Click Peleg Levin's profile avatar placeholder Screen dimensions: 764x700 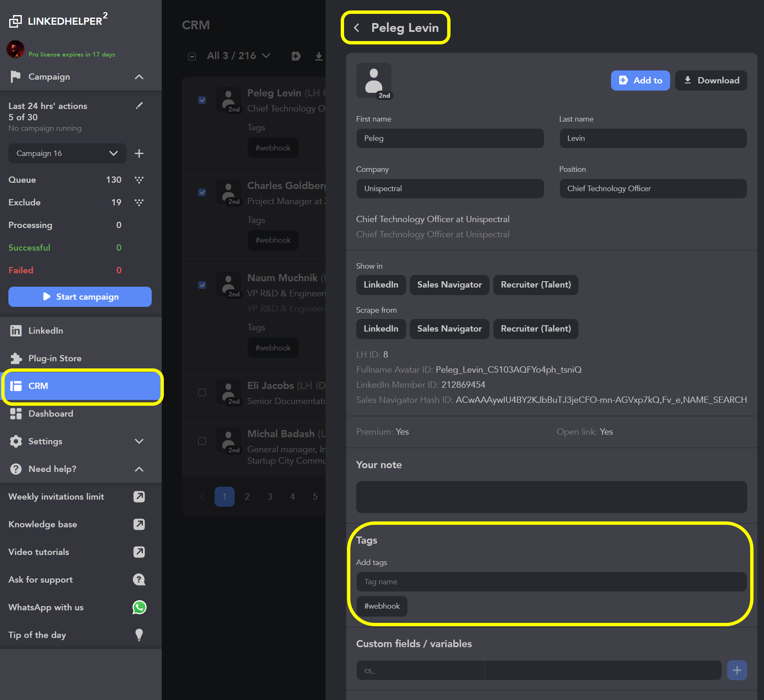tap(374, 80)
